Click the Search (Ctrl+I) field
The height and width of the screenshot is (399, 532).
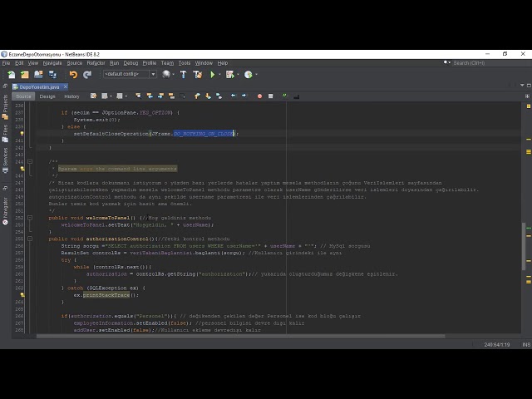coord(490,63)
